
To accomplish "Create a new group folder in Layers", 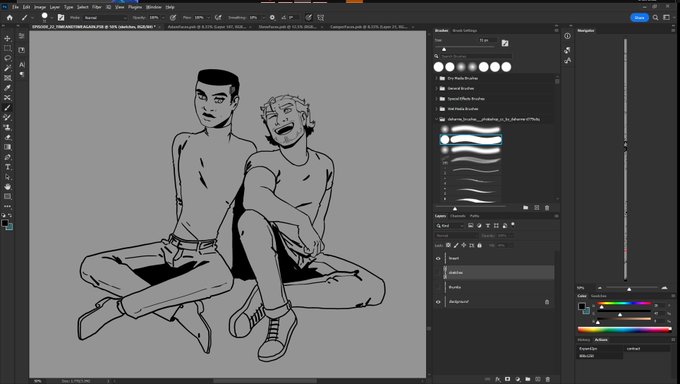I will [x=528, y=379].
